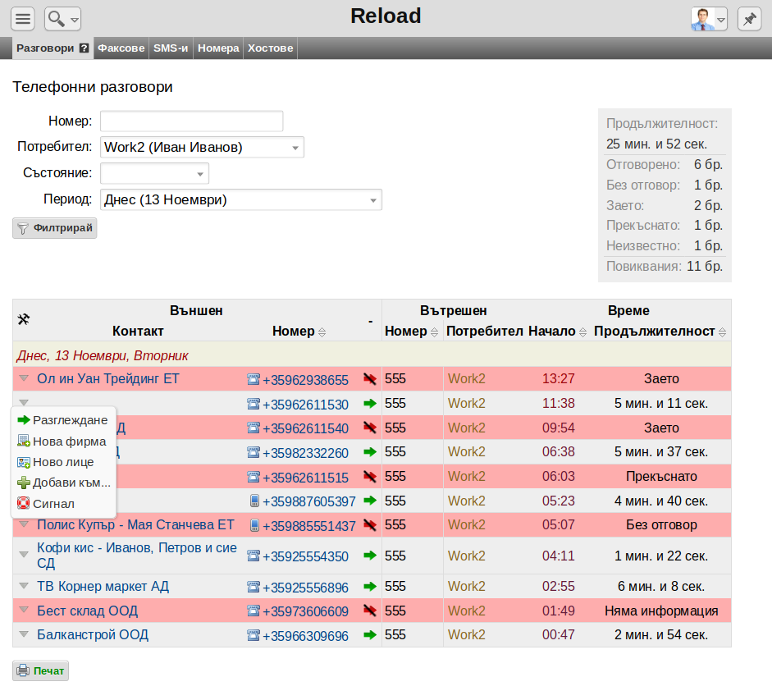Sort by internal Номер column
This screenshot has height=700, width=772.
point(434,332)
